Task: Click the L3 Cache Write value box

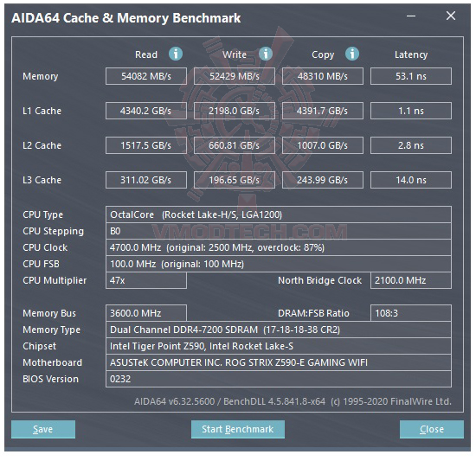Action: (x=235, y=180)
